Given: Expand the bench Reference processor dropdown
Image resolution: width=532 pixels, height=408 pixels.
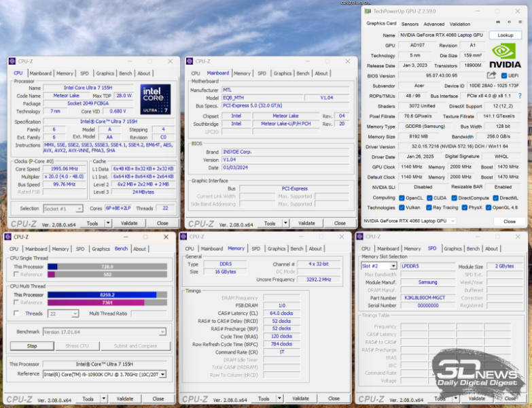Looking at the screenshot, I should point(162,374).
